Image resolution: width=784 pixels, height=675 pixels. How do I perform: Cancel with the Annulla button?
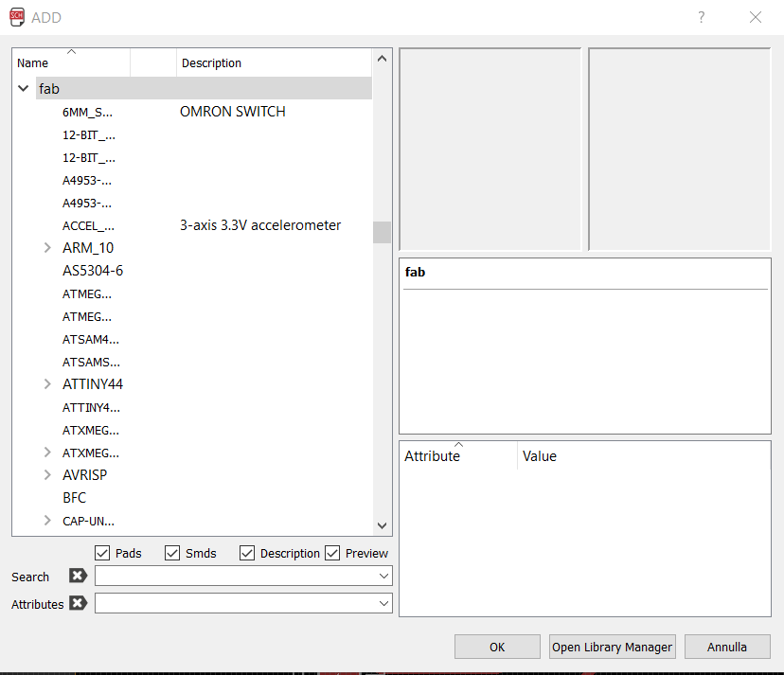tap(727, 647)
